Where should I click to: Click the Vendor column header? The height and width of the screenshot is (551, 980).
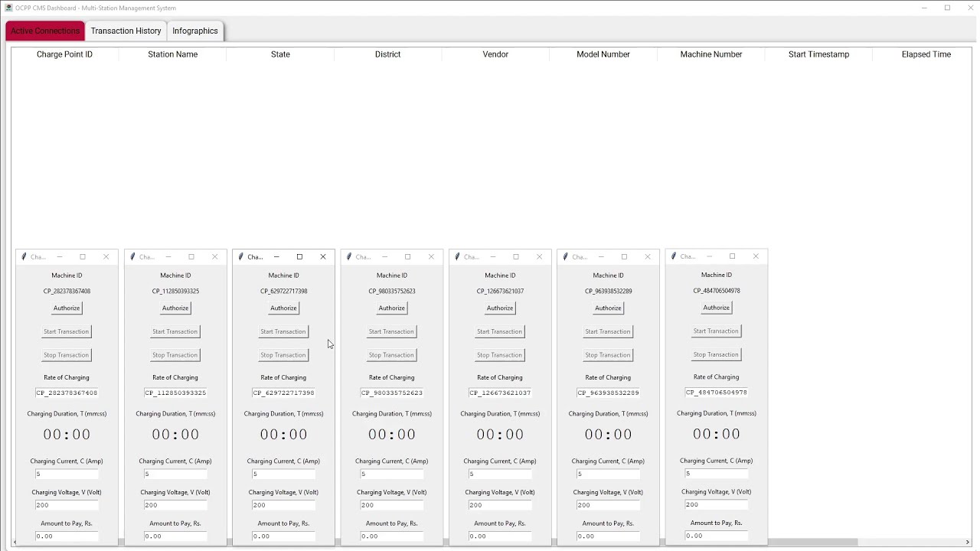(495, 54)
